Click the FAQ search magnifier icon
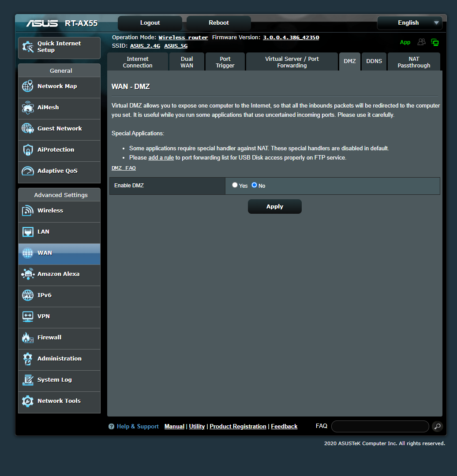457x476 pixels. [x=437, y=426]
